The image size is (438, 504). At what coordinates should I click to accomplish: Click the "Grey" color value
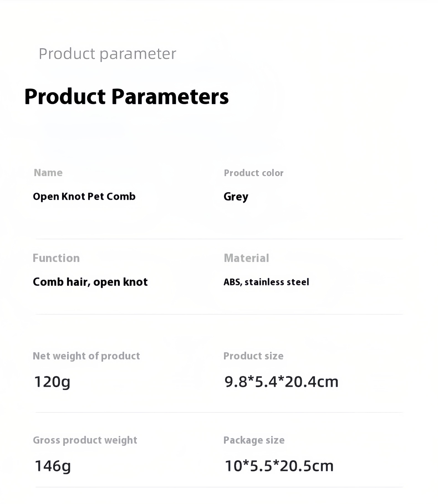[236, 197]
